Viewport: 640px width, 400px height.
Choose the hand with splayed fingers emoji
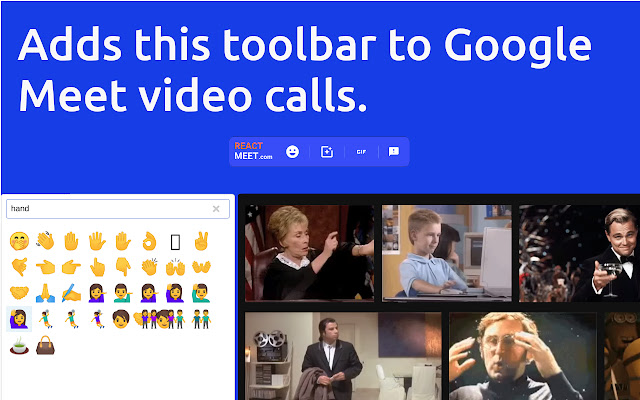(97, 241)
